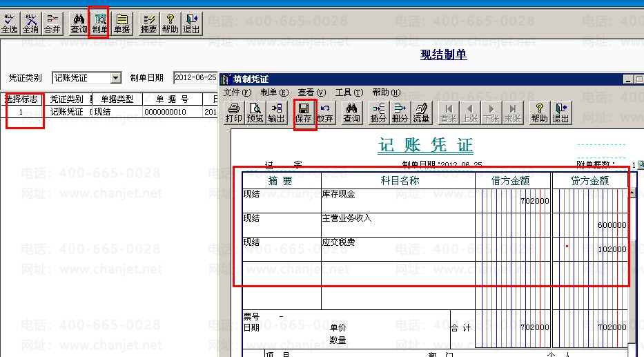Click the voucher entries scrollbar up arrow
Screen dimensions: 644x357
click(632, 192)
